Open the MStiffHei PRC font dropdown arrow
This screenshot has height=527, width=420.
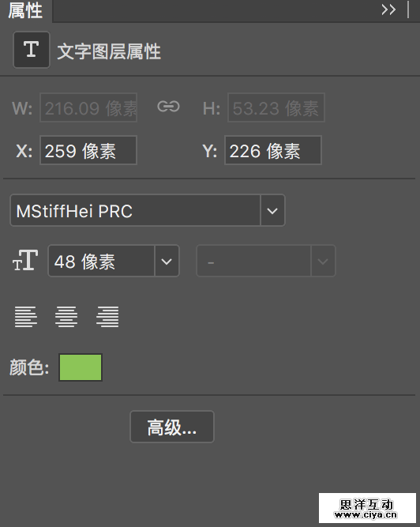[x=272, y=210]
